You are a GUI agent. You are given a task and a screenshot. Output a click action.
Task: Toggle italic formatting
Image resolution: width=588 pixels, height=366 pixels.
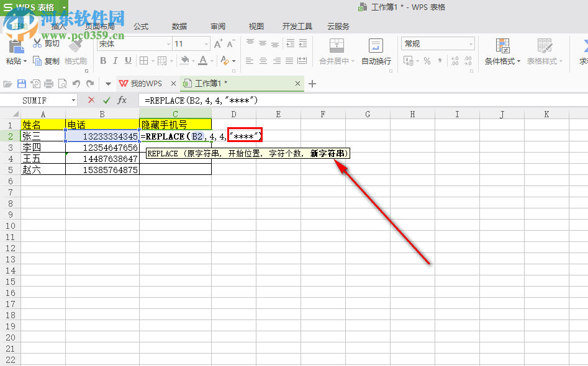[x=116, y=61]
